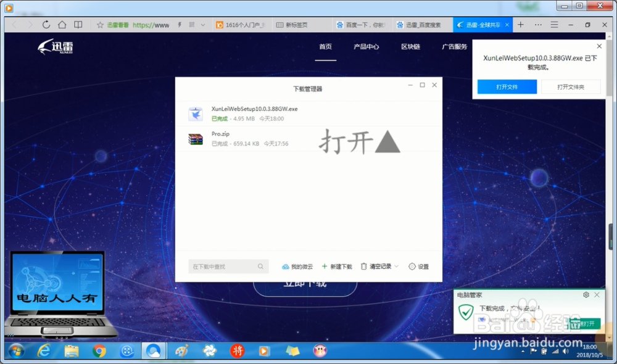The width and height of the screenshot is (617, 364).
Task: Close the download manager window
Action: [x=434, y=85]
